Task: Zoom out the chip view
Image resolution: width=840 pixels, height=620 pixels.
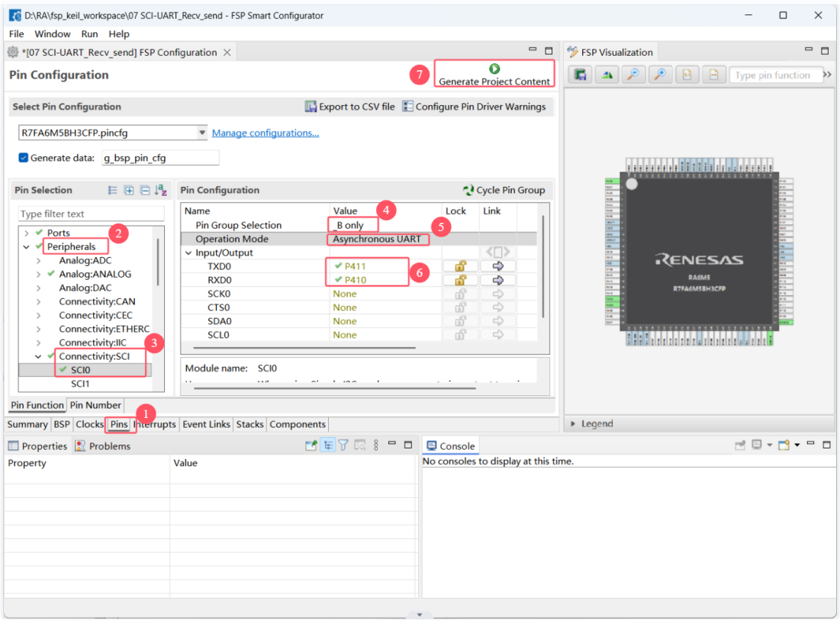Action: [633, 75]
